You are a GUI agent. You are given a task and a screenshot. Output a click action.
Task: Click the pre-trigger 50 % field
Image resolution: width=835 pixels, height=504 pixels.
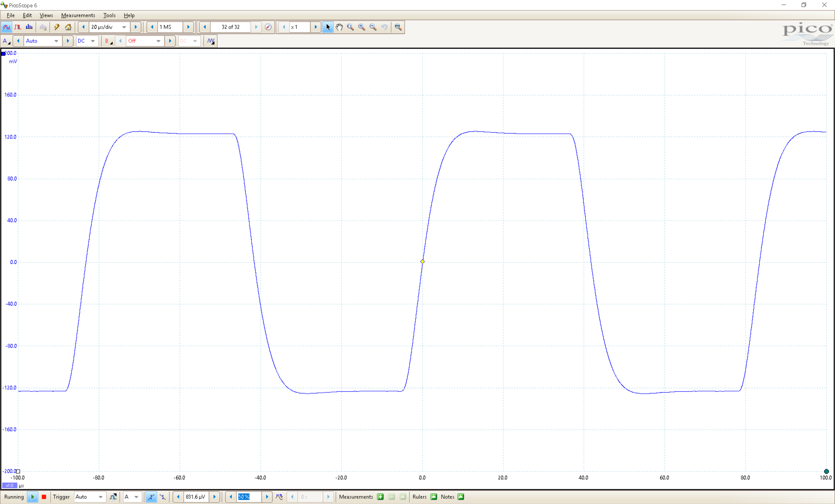[249, 496]
